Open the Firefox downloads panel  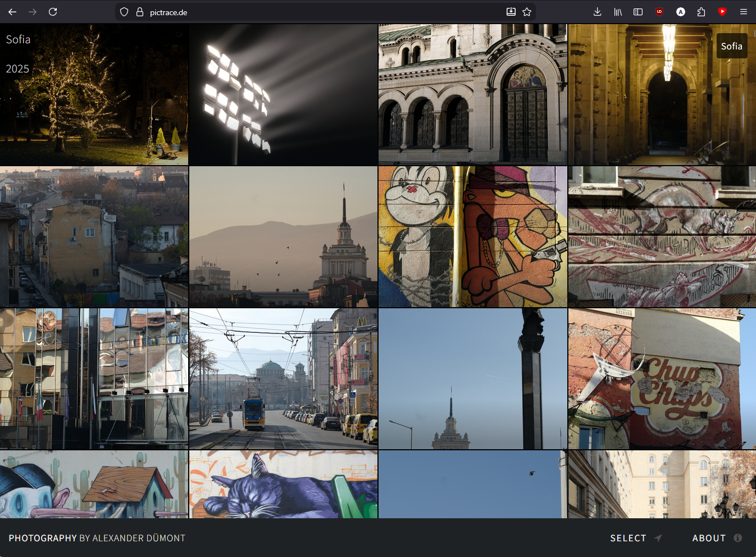click(597, 12)
